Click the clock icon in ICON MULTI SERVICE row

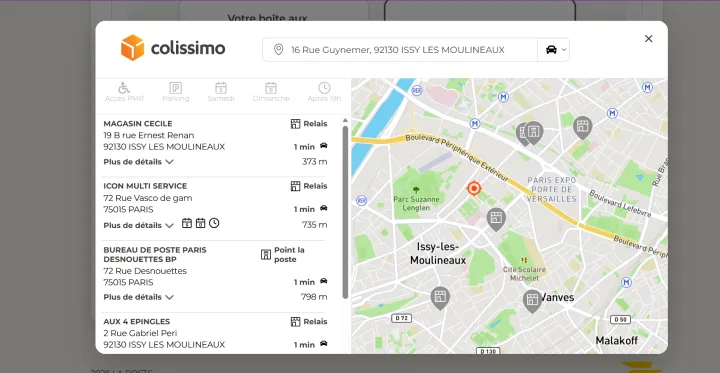[214, 223]
